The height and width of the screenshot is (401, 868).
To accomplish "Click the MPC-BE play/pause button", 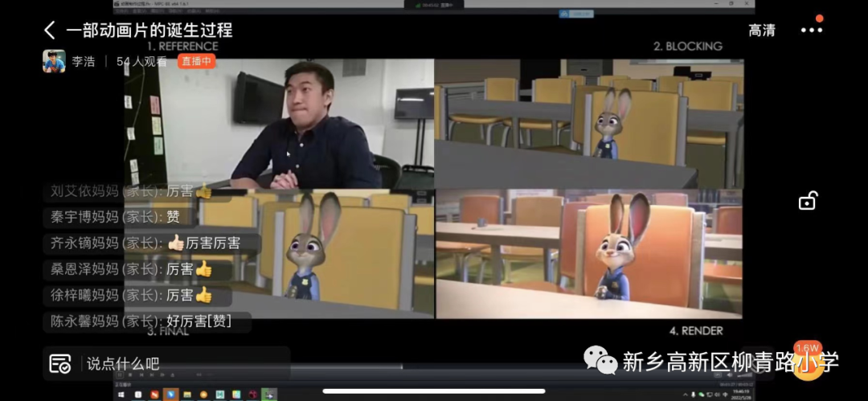I will (120, 375).
